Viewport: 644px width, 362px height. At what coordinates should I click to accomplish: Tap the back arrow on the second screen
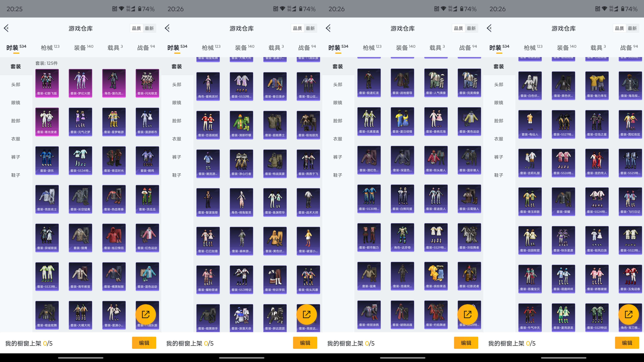click(167, 28)
